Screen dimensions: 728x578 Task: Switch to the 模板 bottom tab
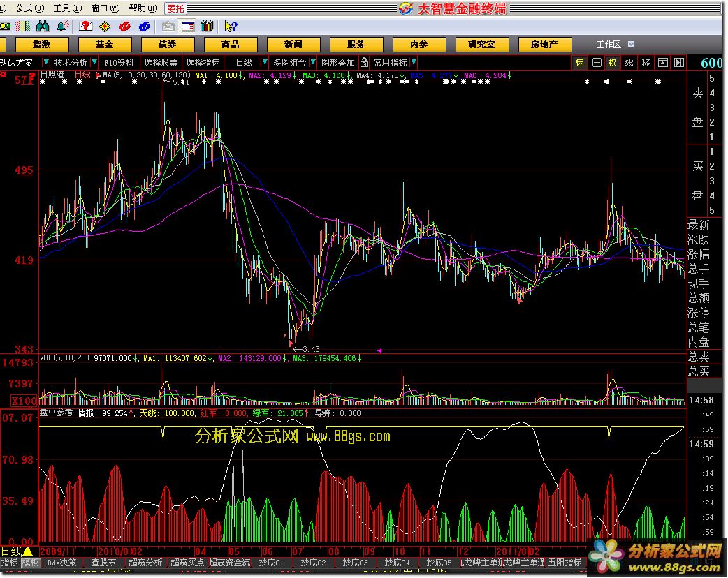coord(31,563)
